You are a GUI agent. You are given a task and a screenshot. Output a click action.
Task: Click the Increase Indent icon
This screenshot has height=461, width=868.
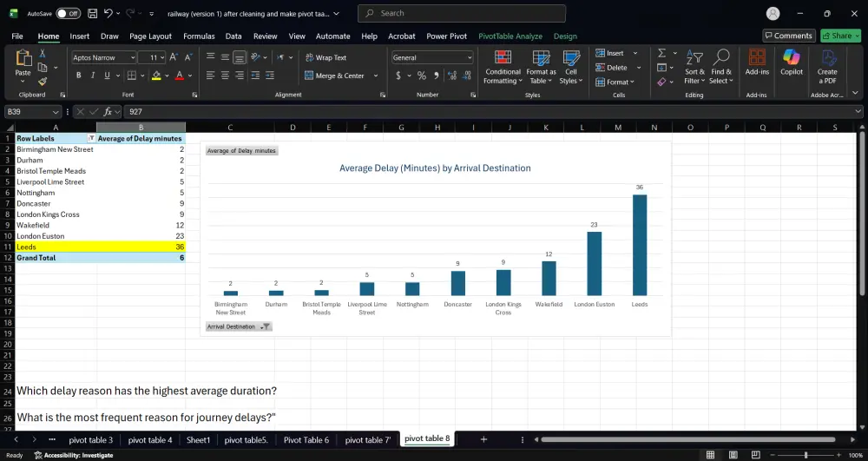pyautogui.click(x=270, y=76)
